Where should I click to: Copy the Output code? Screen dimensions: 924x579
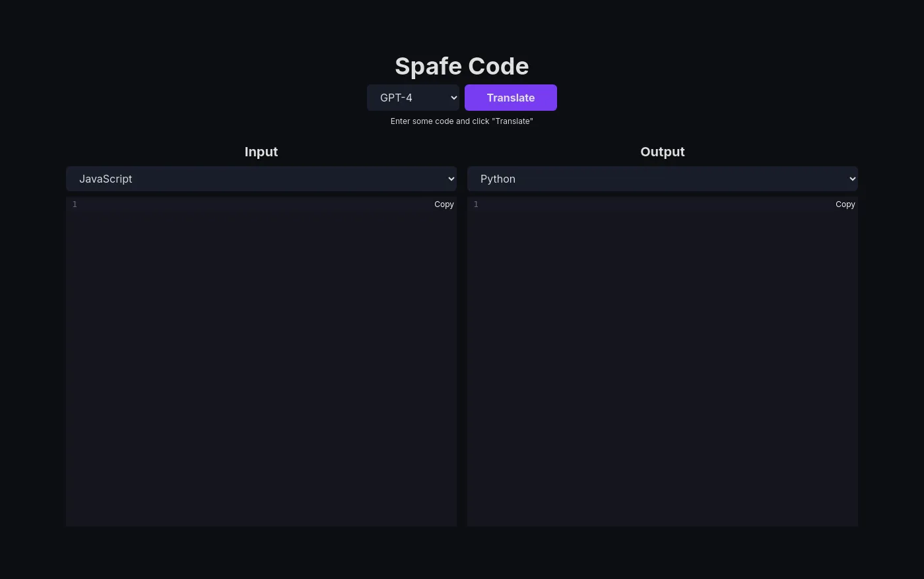(845, 204)
